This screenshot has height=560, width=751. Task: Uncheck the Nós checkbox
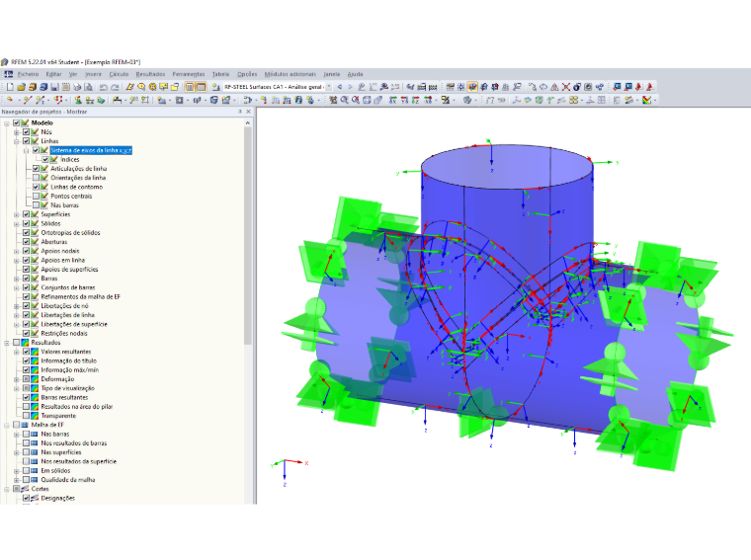pyautogui.click(x=27, y=132)
